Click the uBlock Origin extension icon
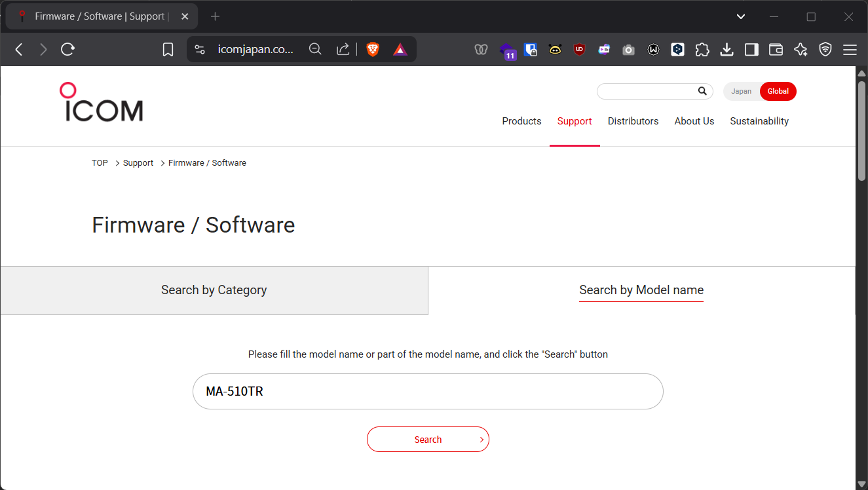 coord(579,49)
